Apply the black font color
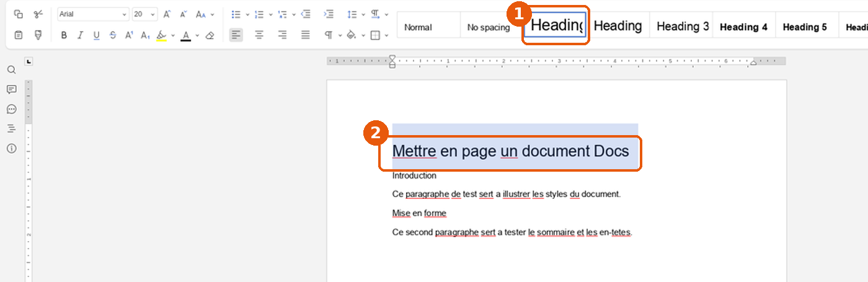Image resolution: width=868 pixels, height=282 pixels. coord(185,35)
